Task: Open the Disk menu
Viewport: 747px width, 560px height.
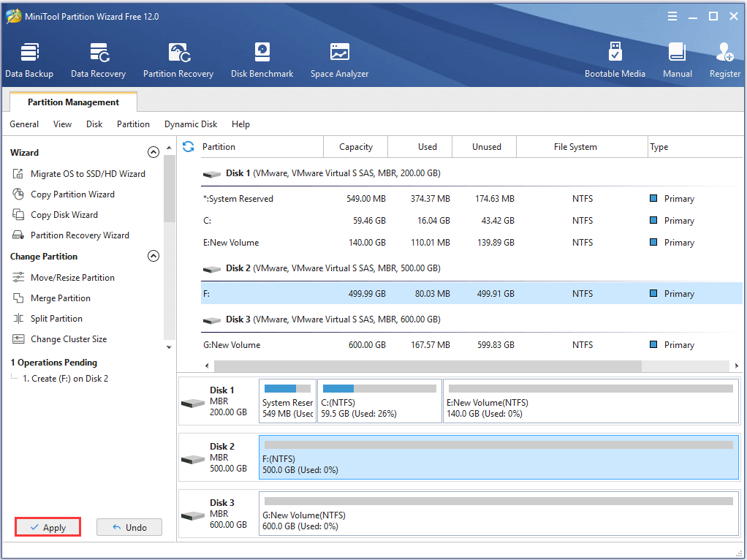Action: pos(94,124)
